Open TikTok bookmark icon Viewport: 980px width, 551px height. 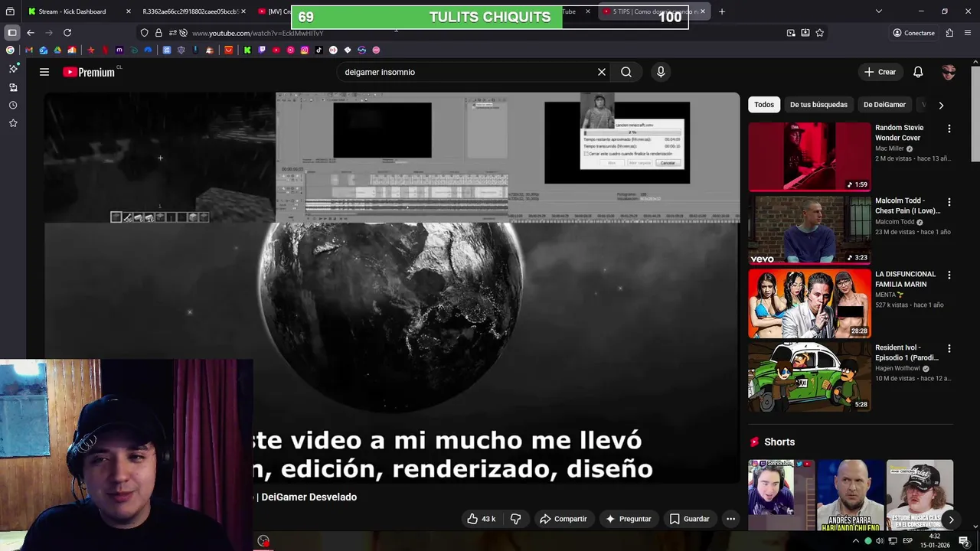(x=318, y=50)
